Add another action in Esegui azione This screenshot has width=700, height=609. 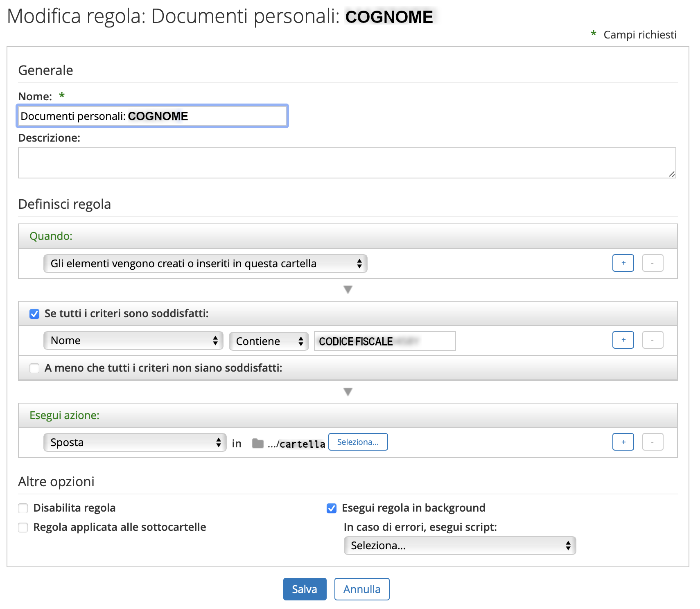(623, 442)
